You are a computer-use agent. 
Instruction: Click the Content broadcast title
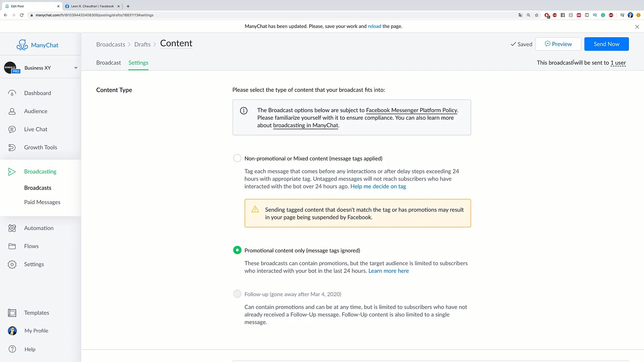[176, 43]
